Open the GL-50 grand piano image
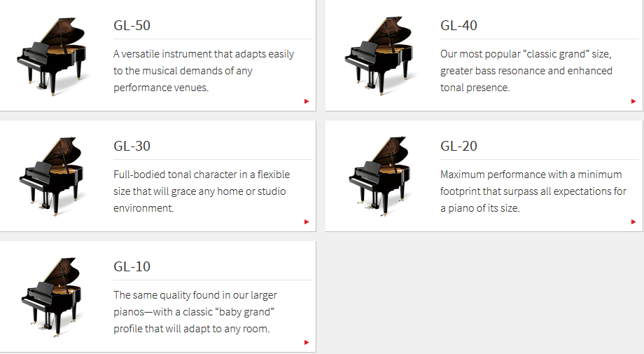This screenshot has height=354, width=644. 52,56
